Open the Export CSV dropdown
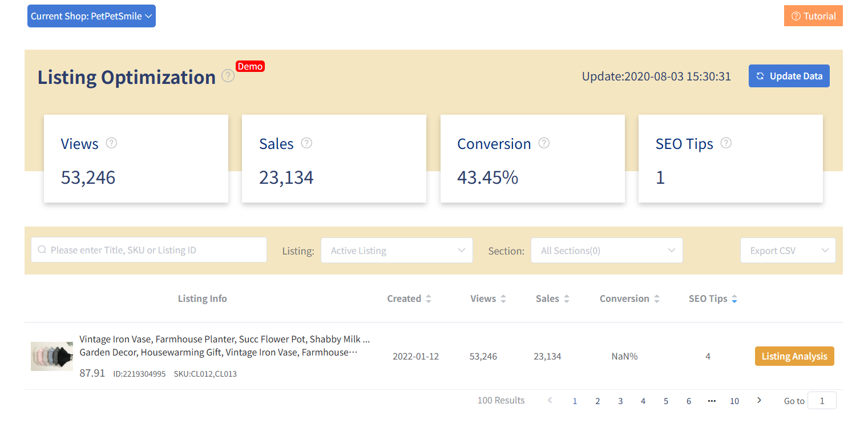This screenshot has width=868, height=448. click(788, 250)
